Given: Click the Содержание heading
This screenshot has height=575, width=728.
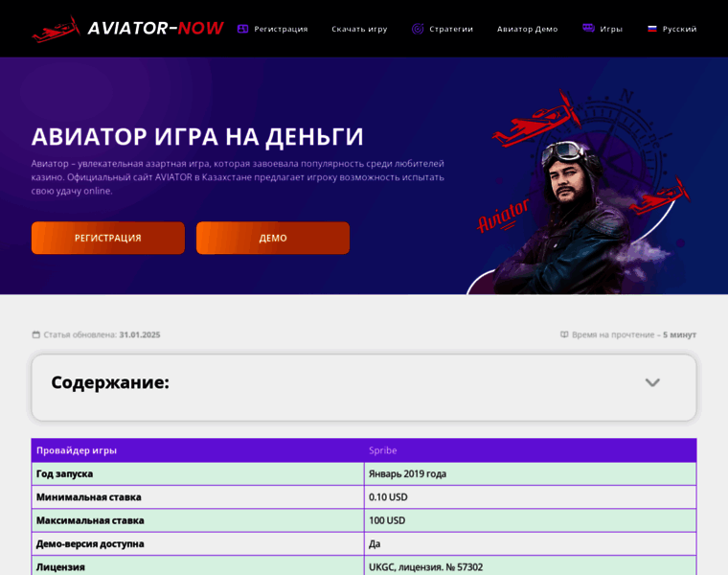Looking at the screenshot, I should click(x=110, y=382).
